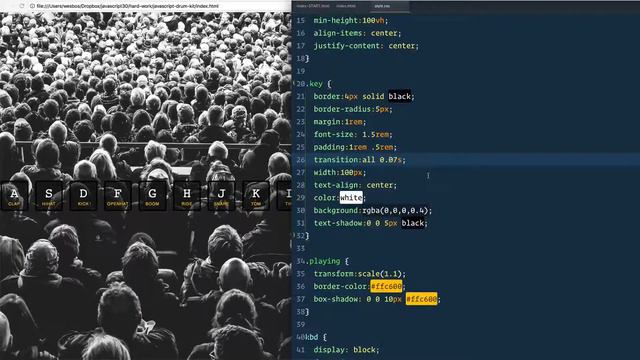Click the .key selector text
The width and height of the screenshot is (640, 360).
point(315,84)
